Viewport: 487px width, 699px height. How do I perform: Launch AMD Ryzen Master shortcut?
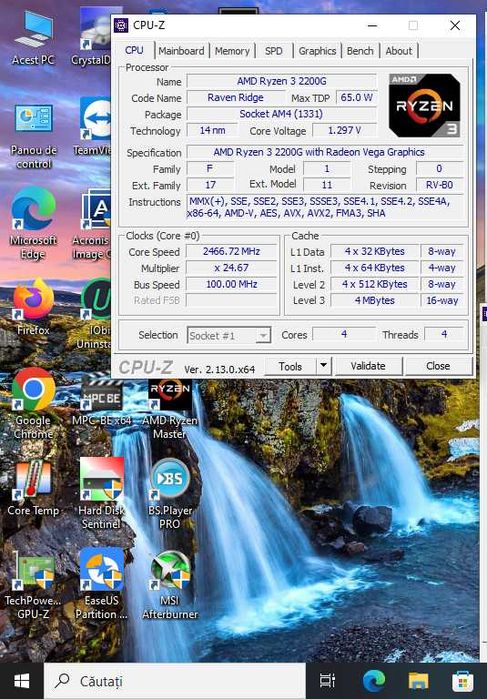[x=170, y=409]
